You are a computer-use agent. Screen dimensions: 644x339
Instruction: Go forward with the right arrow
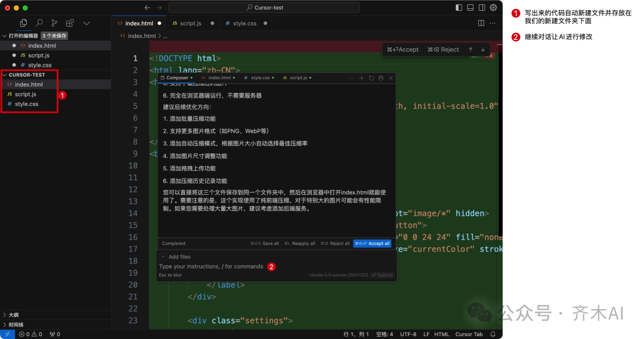[159, 8]
